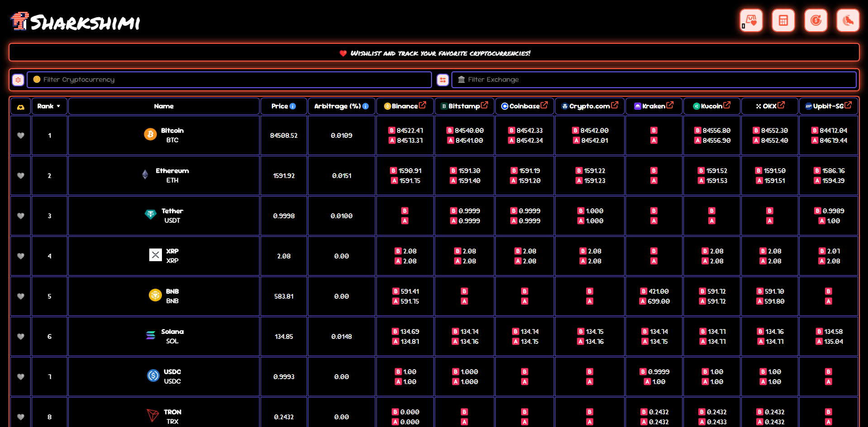Viewport: 868px width, 427px height.
Task: Click the Binance column header
Action: 405,106
